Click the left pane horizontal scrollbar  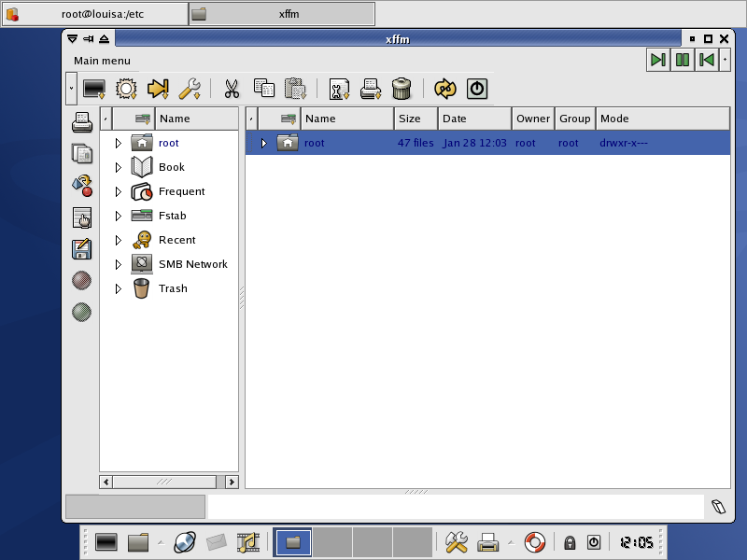[164, 482]
